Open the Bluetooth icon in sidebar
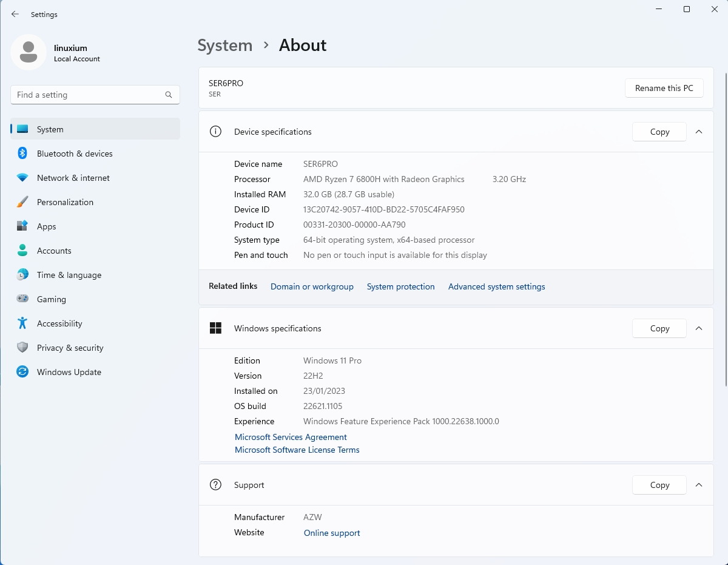This screenshot has height=565, width=728. (x=22, y=154)
